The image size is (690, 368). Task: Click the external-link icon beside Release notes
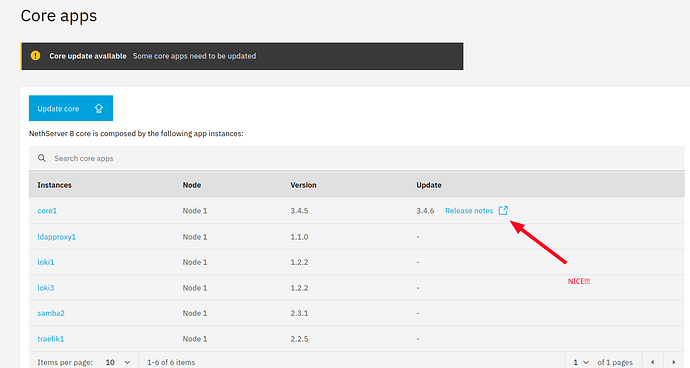click(503, 210)
